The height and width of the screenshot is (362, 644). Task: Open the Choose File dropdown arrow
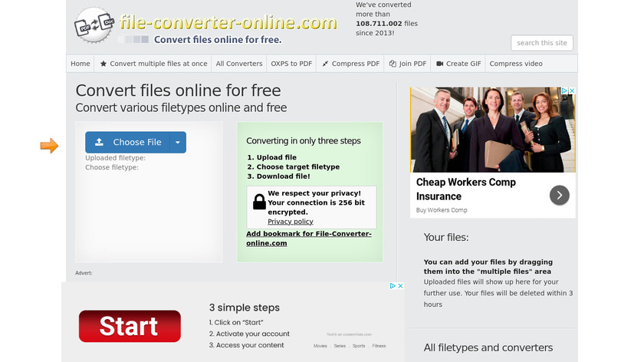coord(178,142)
